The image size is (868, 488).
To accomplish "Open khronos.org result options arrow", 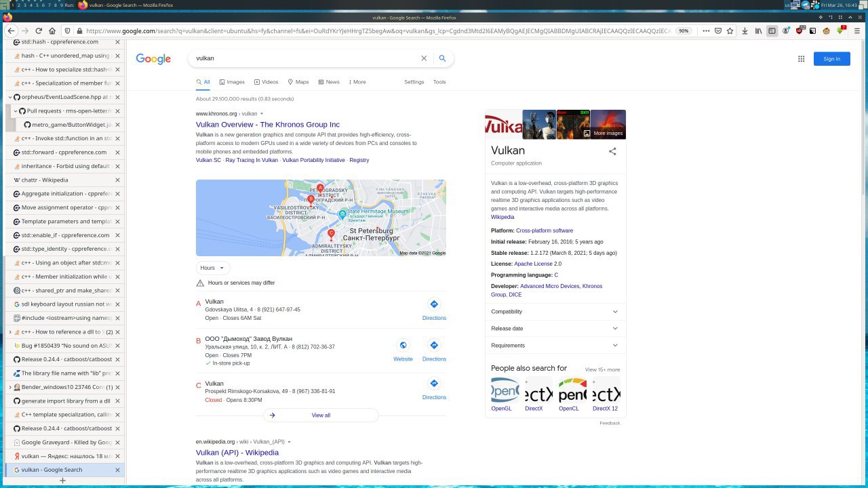I will [262, 114].
